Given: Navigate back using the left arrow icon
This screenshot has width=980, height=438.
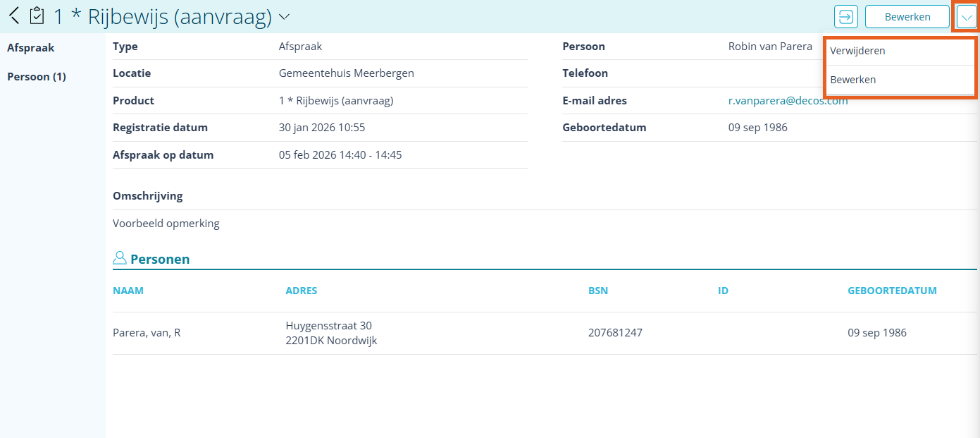Looking at the screenshot, I should (x=14, y=16).
